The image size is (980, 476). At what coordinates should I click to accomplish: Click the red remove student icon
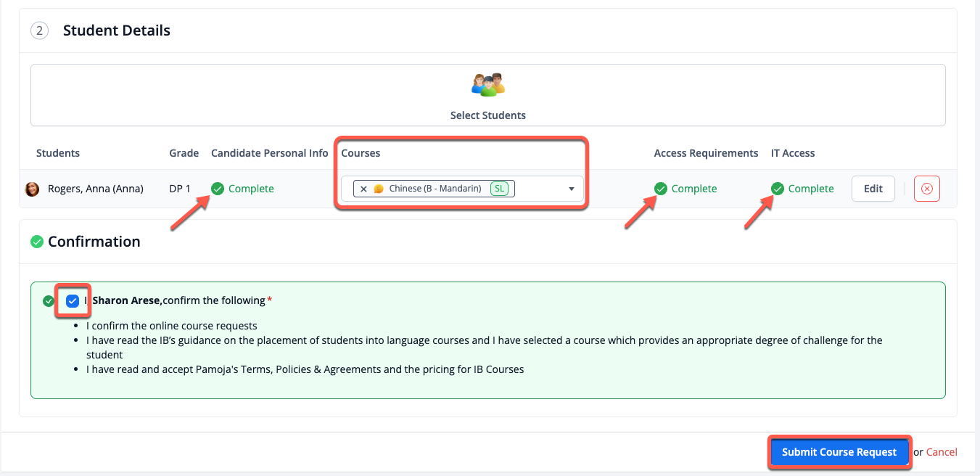pyautogui.click(x=926, y=189)
